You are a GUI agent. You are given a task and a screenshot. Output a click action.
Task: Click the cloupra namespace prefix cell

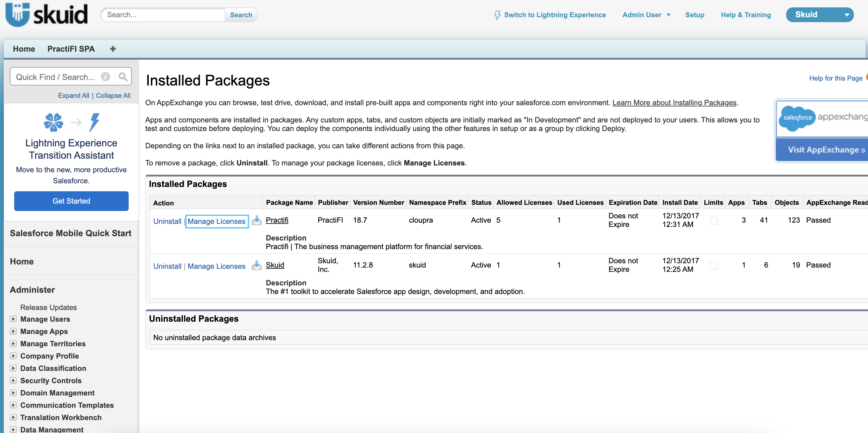point(420,220)
